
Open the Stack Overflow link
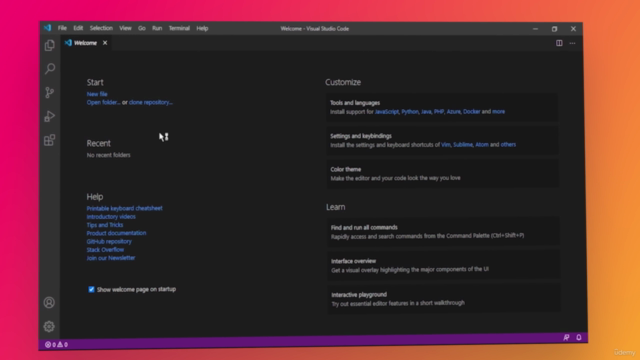[x=105, y=250]
